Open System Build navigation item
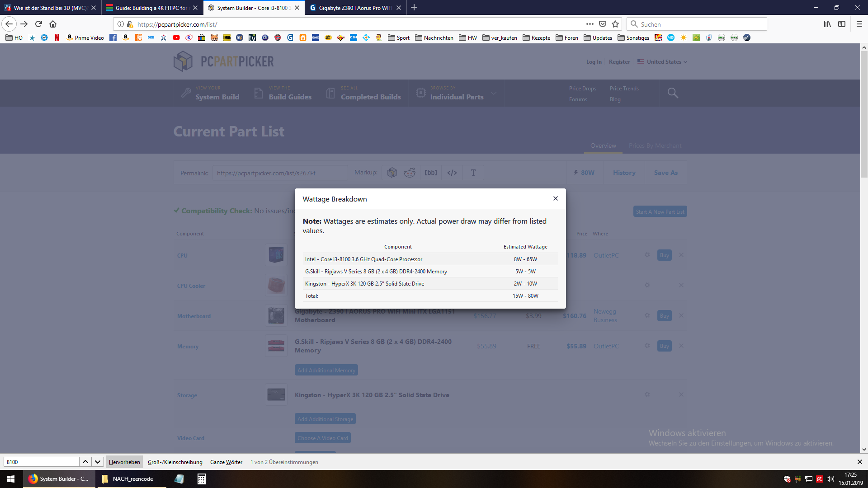 coord(211,93)
